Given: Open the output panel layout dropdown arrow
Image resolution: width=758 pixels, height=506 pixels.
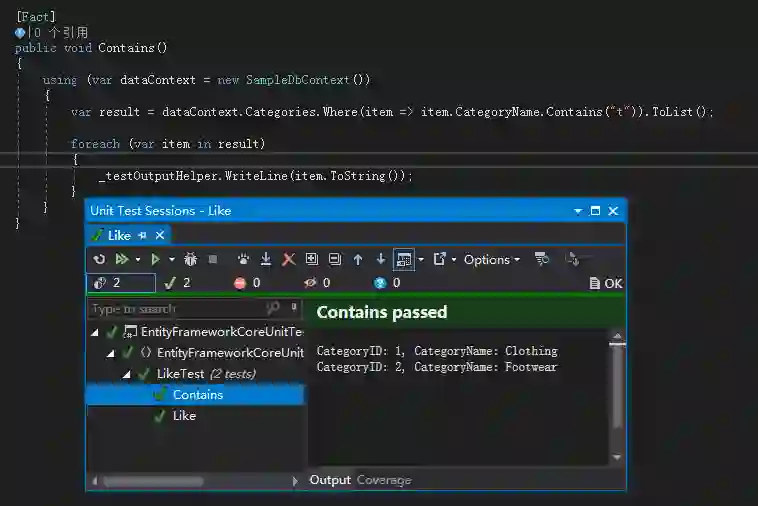Looking at the screenshot, I should pos(421,260).
